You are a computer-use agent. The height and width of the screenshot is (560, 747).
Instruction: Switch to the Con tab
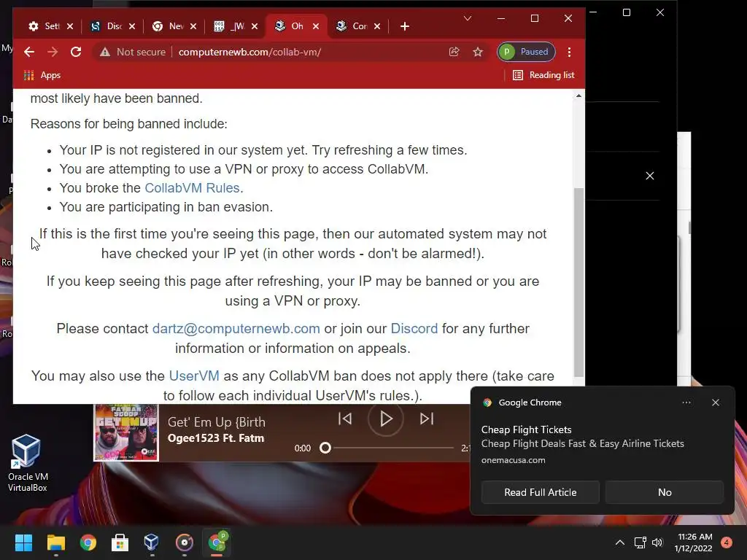coord(352,26)
